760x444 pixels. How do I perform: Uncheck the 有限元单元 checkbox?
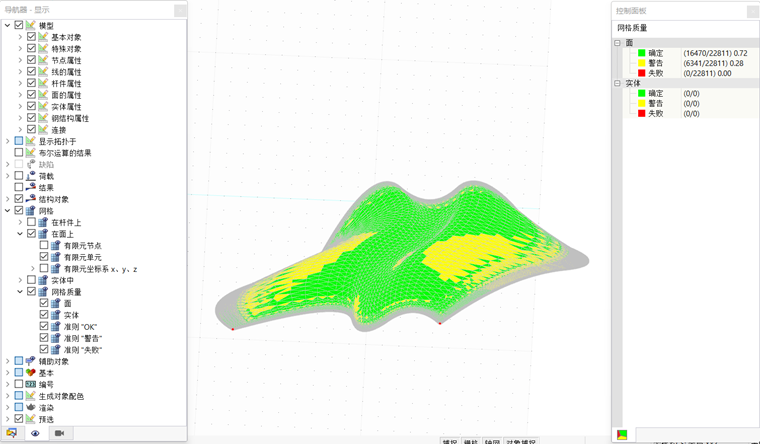point(44,257)
